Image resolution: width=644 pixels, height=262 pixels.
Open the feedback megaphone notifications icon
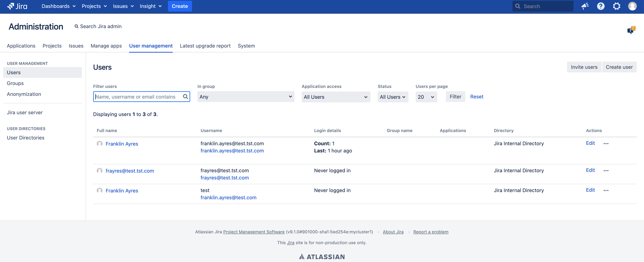(x=585, y=6)
